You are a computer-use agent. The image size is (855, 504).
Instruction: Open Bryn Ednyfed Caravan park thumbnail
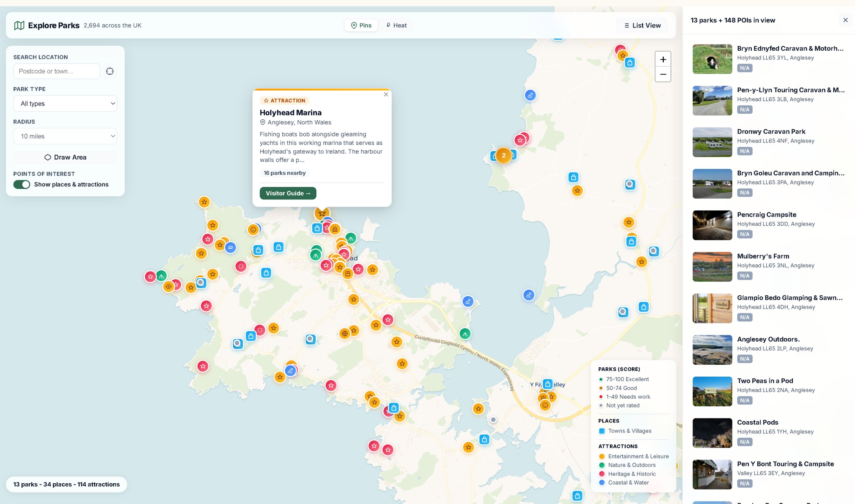click(712, 59)
